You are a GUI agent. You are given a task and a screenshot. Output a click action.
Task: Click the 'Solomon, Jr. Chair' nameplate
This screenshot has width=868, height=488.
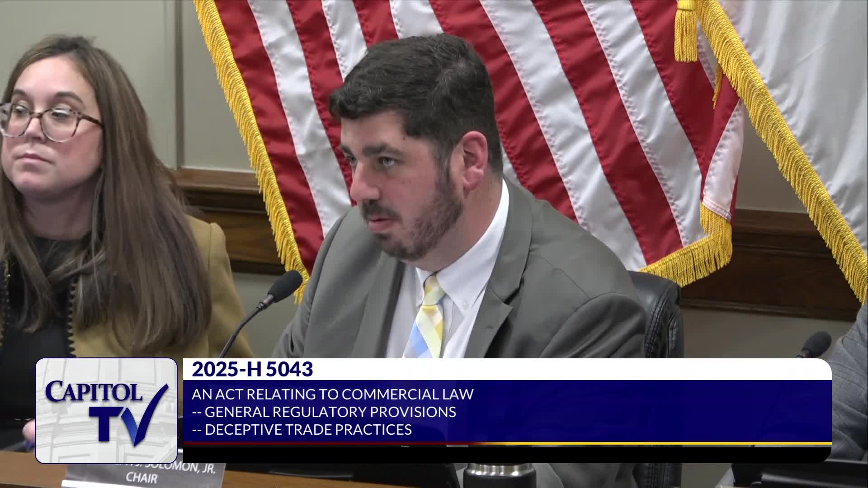click(x=145, y=474)
